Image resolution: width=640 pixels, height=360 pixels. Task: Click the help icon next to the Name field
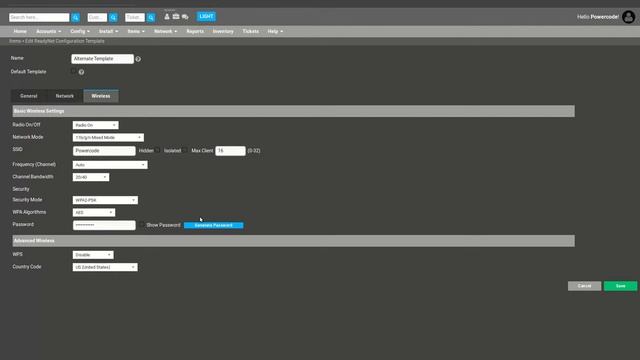point(138,59)
